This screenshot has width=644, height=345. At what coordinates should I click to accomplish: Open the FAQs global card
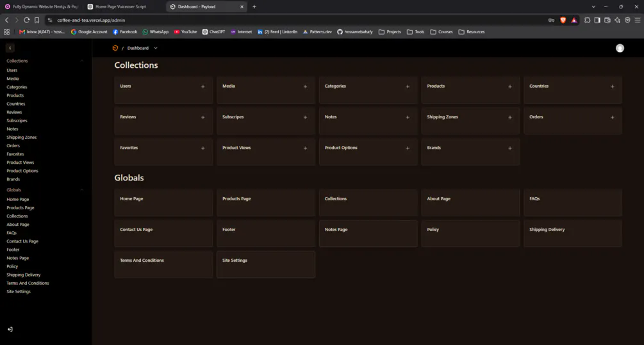click(x=572, y=203)
